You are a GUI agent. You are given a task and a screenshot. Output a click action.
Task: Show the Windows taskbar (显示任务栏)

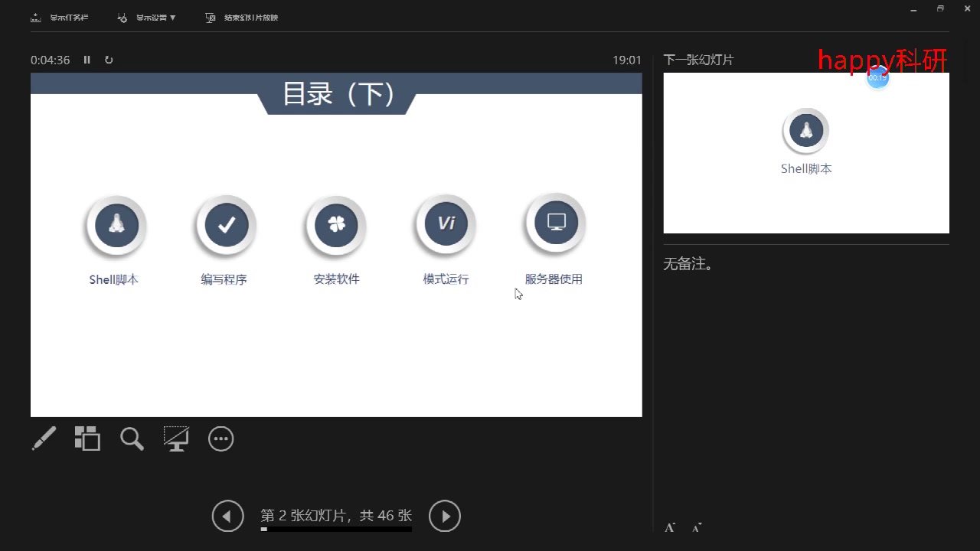coord(60,17)
